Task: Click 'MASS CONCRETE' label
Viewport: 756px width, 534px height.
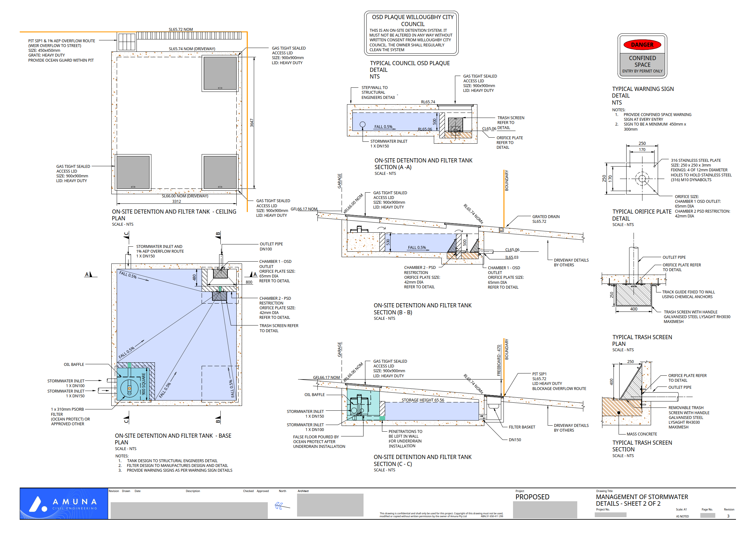Action: 642,434
